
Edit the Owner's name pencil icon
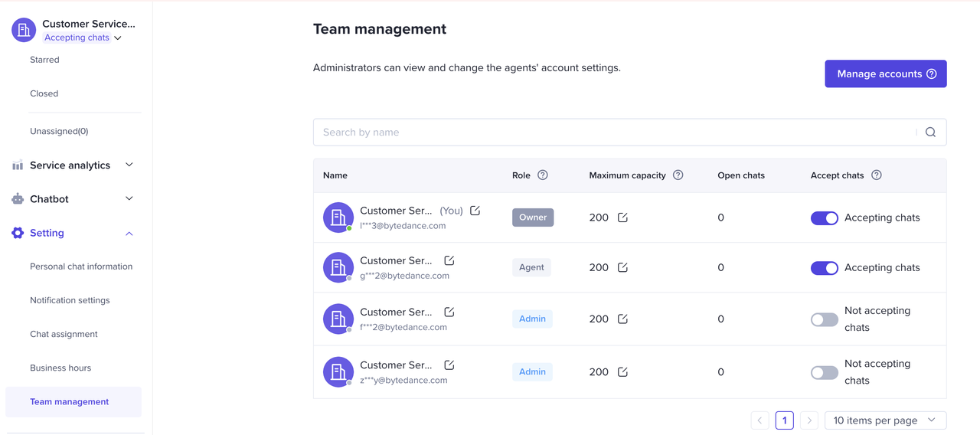point(475,211)
